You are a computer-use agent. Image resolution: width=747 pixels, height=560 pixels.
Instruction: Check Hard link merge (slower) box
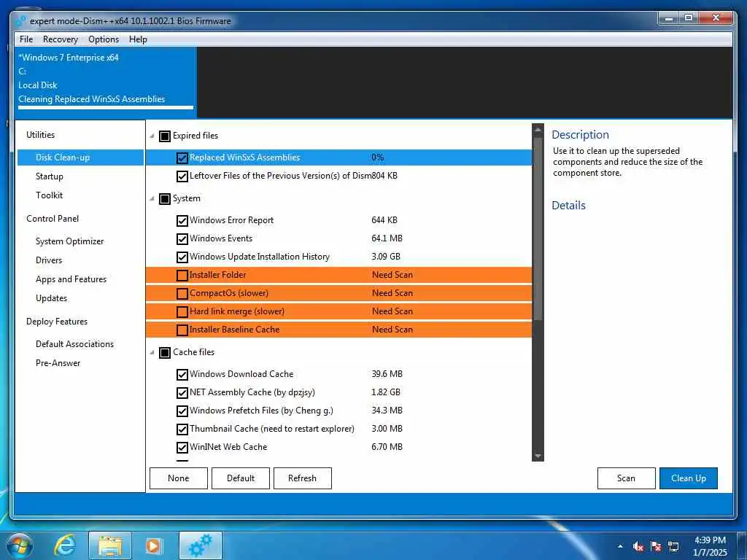[182, 311]
